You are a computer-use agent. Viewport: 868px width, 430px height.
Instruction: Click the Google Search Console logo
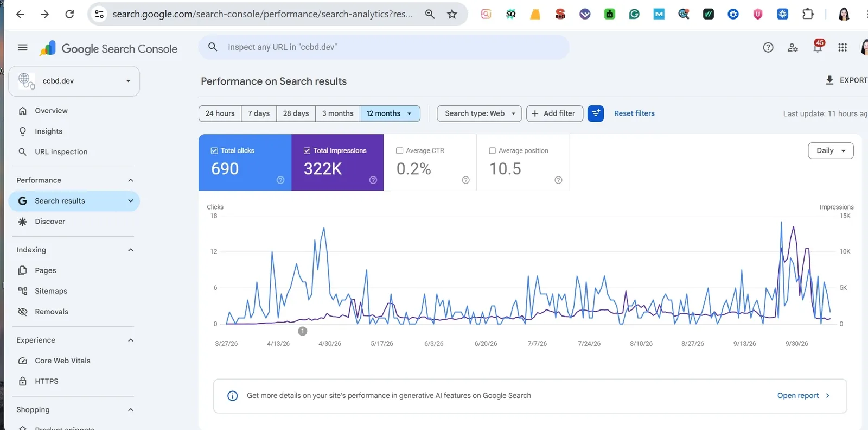point(108,49)
